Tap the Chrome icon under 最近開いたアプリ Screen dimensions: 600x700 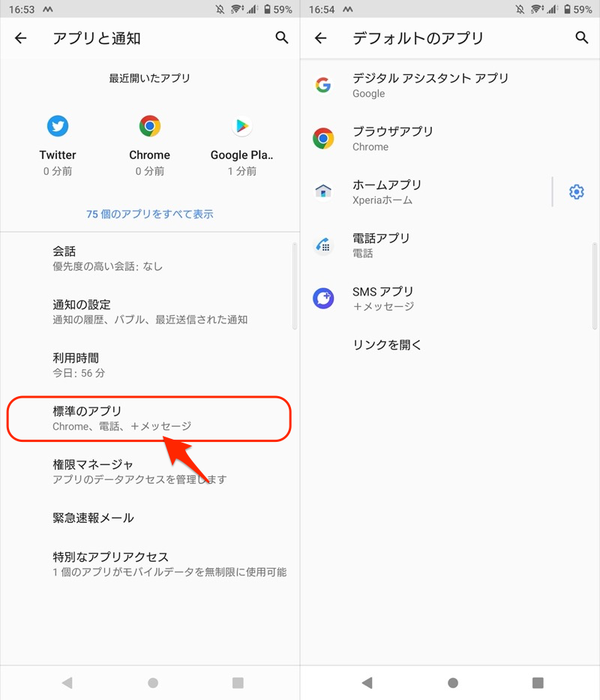pos(149,126)
